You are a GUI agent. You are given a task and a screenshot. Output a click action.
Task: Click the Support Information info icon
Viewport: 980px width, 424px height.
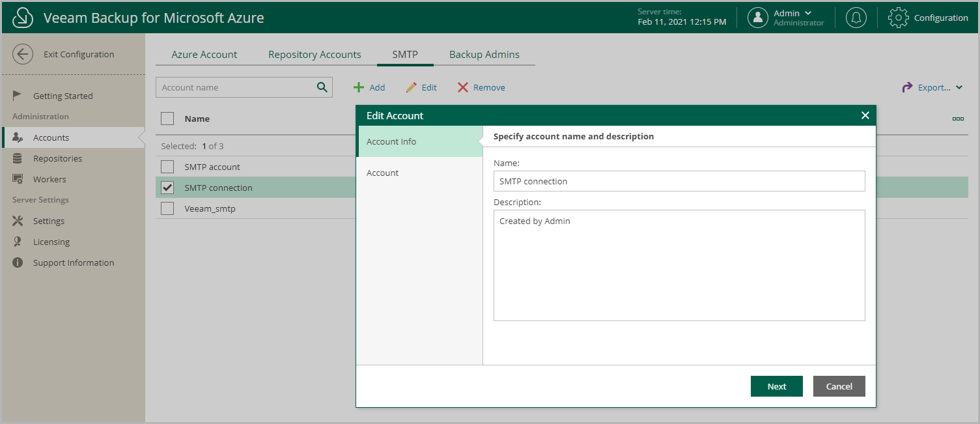(18, 262)
